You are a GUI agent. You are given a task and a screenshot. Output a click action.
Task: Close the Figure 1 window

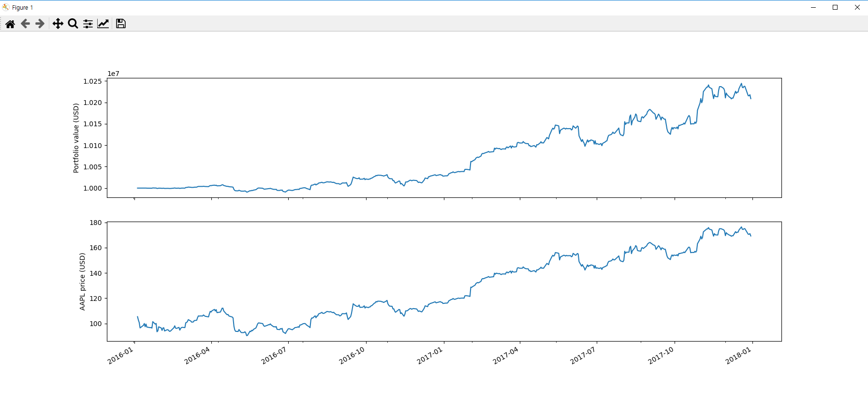click(x=857, y=7)
